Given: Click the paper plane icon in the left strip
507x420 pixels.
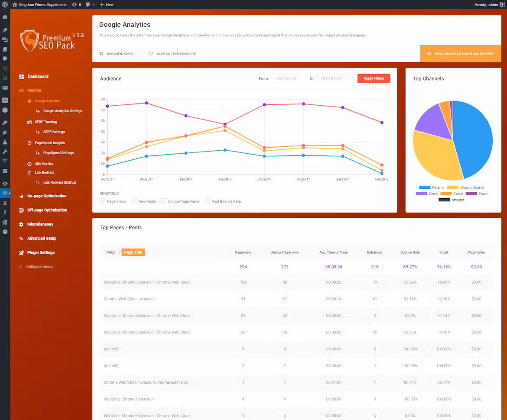Looking at the screenshot, I should click(x=5, y=222).
